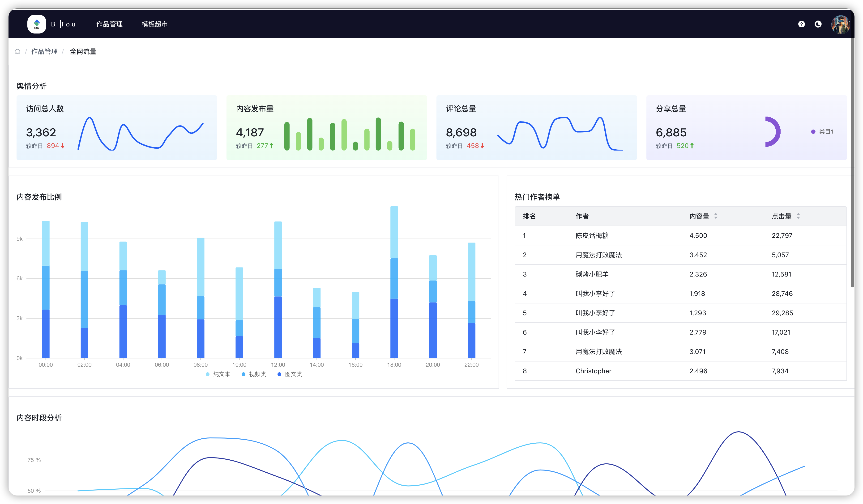The width and height of the screenshot is (863, 504).
Task: Click the 75 % axis label
Action: 34,460
